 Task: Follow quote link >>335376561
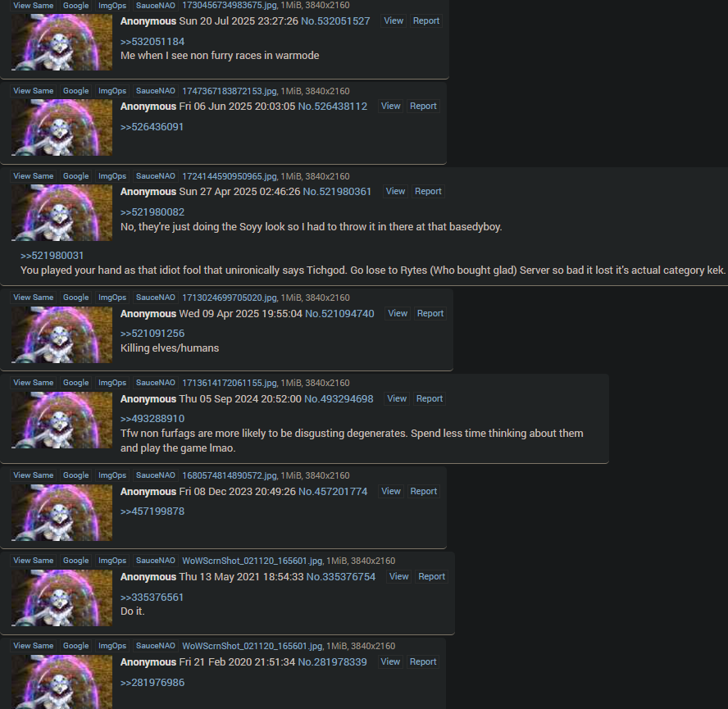point(152,598)
